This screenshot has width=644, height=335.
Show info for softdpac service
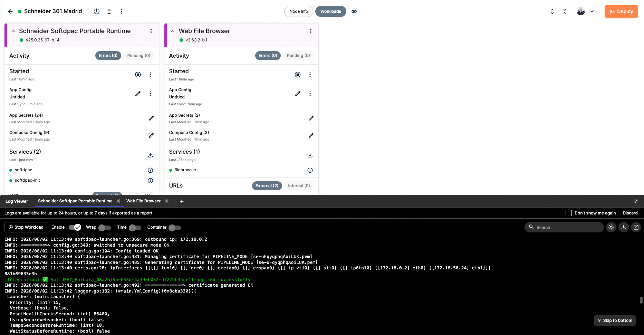coord(150,170)
